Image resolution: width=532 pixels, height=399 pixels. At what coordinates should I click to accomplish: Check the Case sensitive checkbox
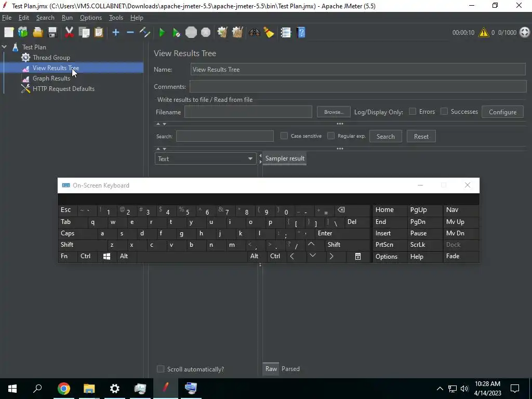[x=284, y=136]
